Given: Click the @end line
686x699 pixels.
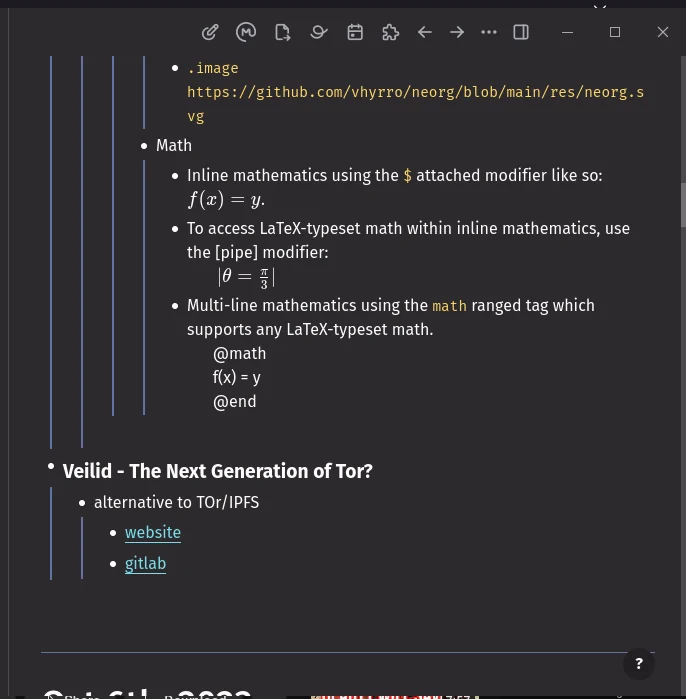Looking at the screenshot, I should pos(234,402).
